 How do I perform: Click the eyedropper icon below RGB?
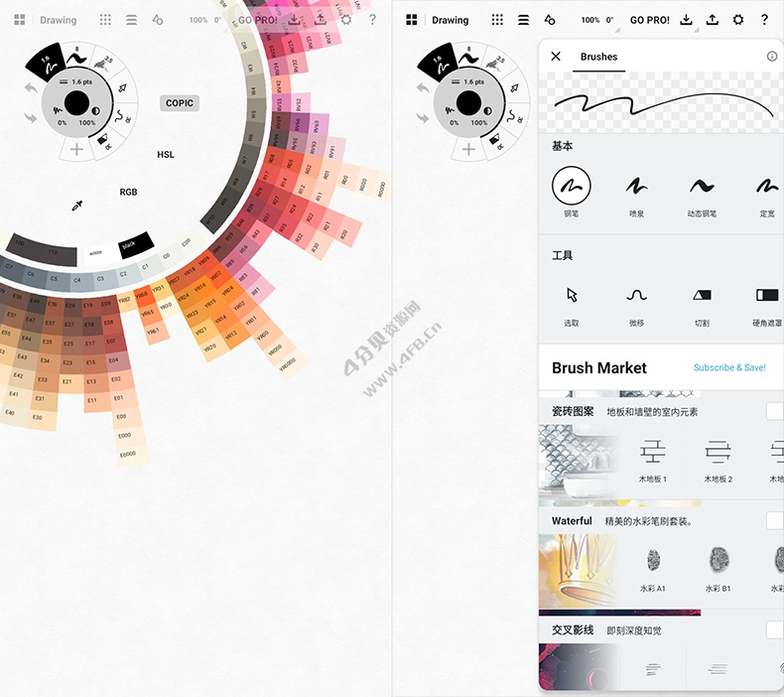(77, 206)
